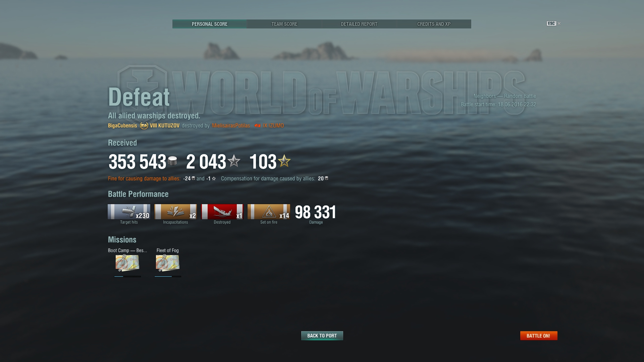This screenshot has height=362, width=644.
Task: Click the gold free XP star icon
Action: click(284, 161)
